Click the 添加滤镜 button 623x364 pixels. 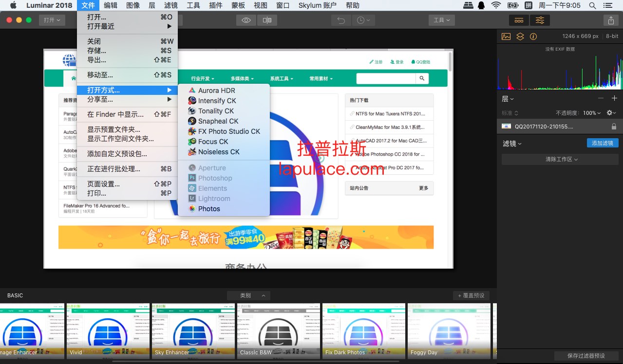pyautogui.click(x=603, y=143)
